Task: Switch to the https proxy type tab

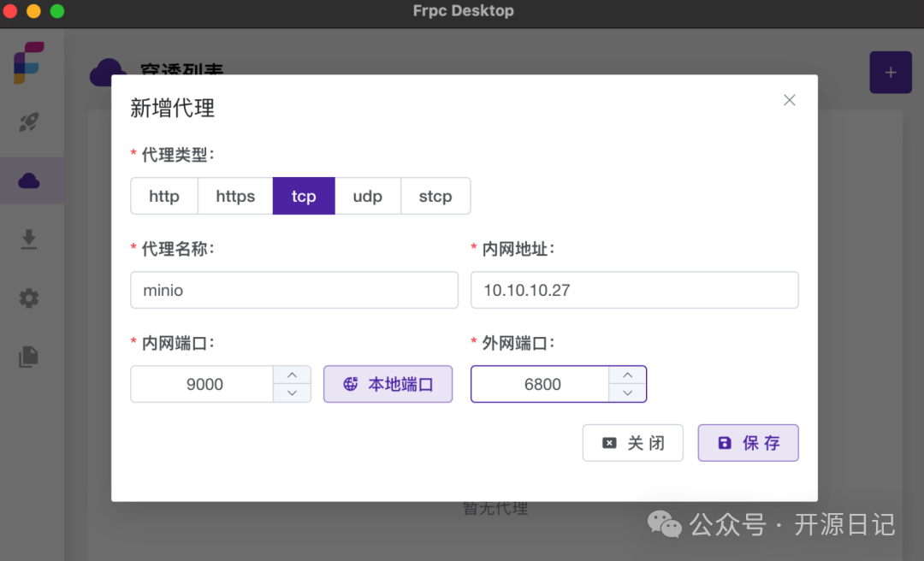Action: (x=234, y=196)
